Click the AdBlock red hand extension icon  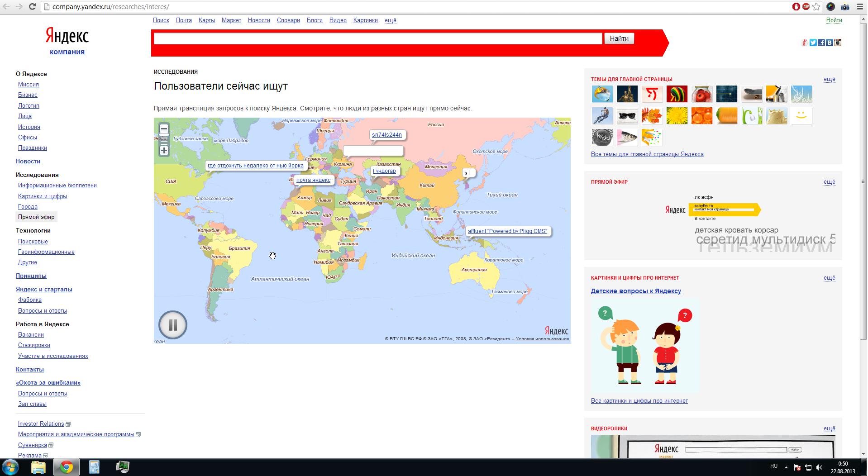(796, 7)
